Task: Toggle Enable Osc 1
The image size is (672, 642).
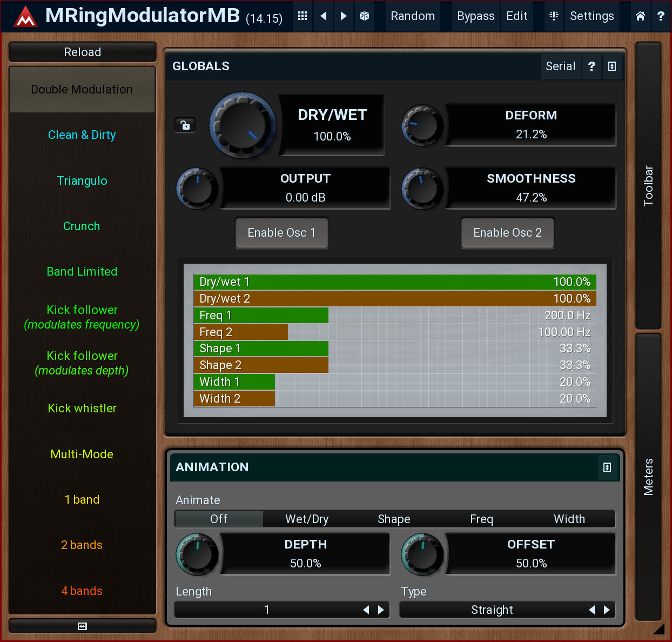Action: click(x=281, y=233)
